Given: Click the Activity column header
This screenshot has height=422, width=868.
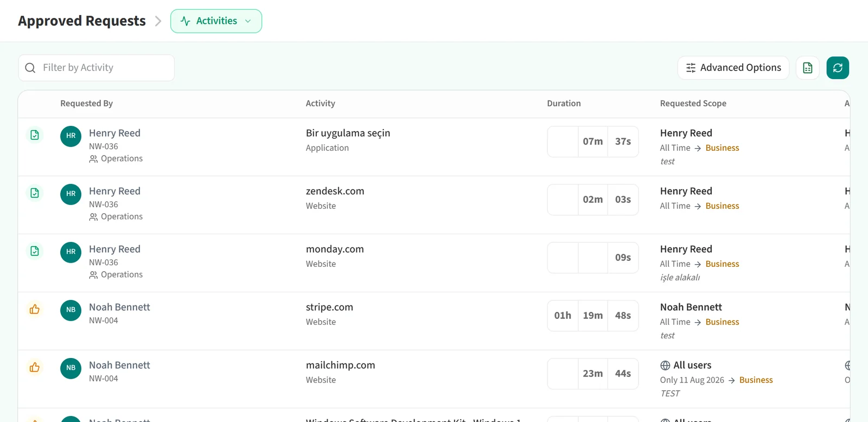Looking at the screenshot, I should point(321,104).
